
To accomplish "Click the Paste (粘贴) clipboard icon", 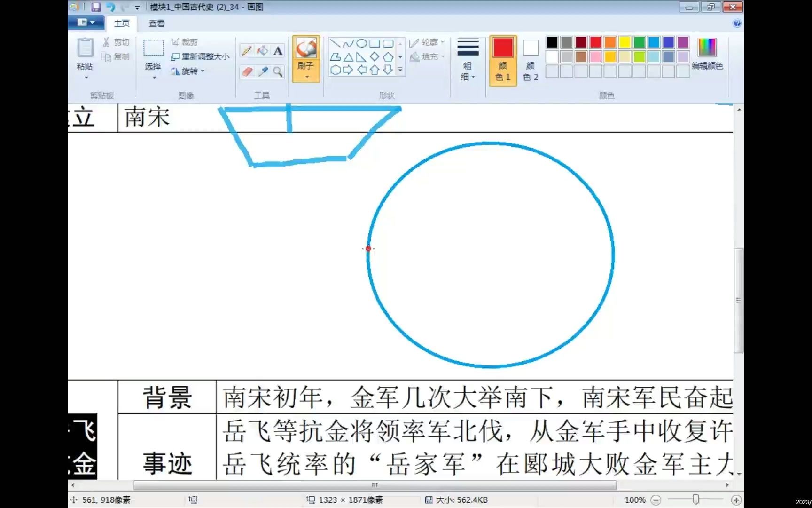I will point(85,48).
